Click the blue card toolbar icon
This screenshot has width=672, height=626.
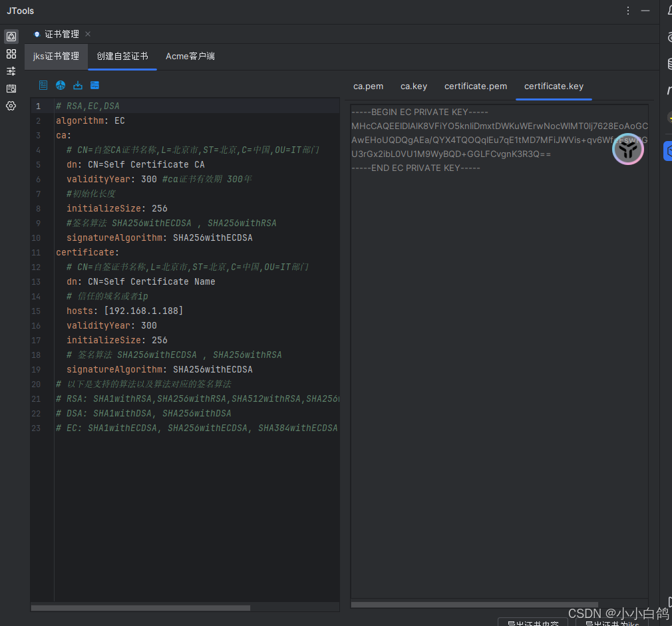click(95, 85)
